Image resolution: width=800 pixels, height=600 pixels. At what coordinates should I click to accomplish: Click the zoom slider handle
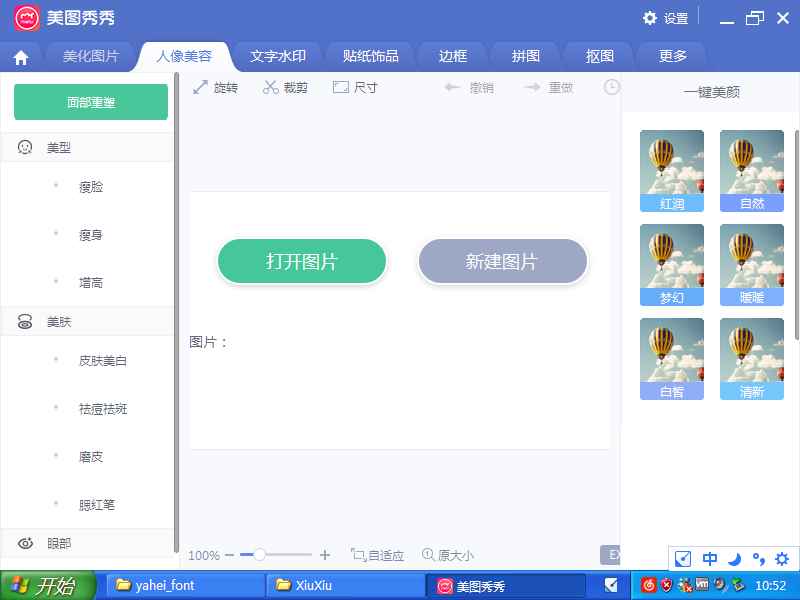(x=260, y=554)
